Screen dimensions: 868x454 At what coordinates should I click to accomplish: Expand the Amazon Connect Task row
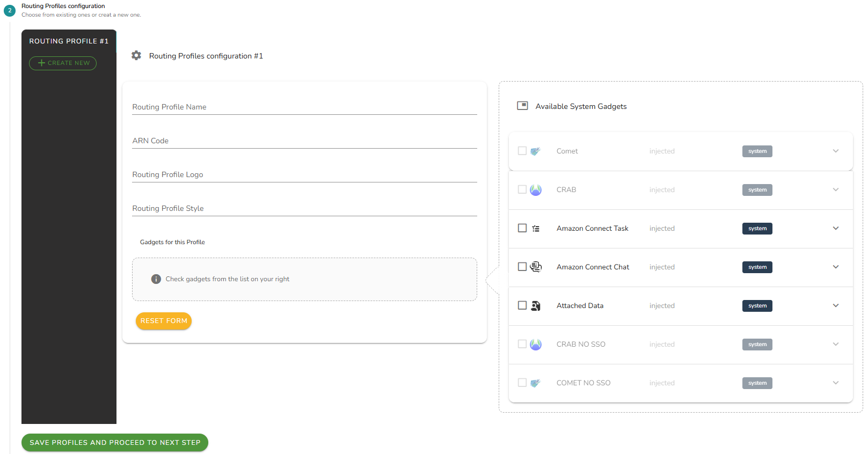click(836, 228)
